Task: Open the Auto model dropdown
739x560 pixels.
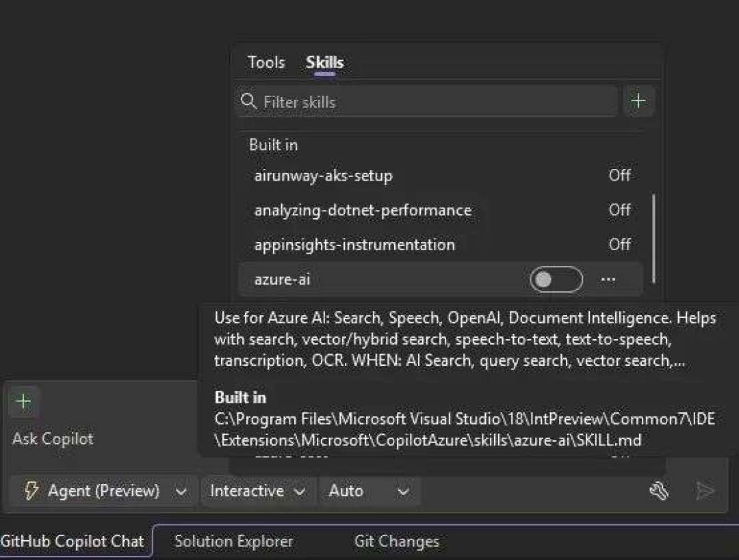Action: [369, 491]
